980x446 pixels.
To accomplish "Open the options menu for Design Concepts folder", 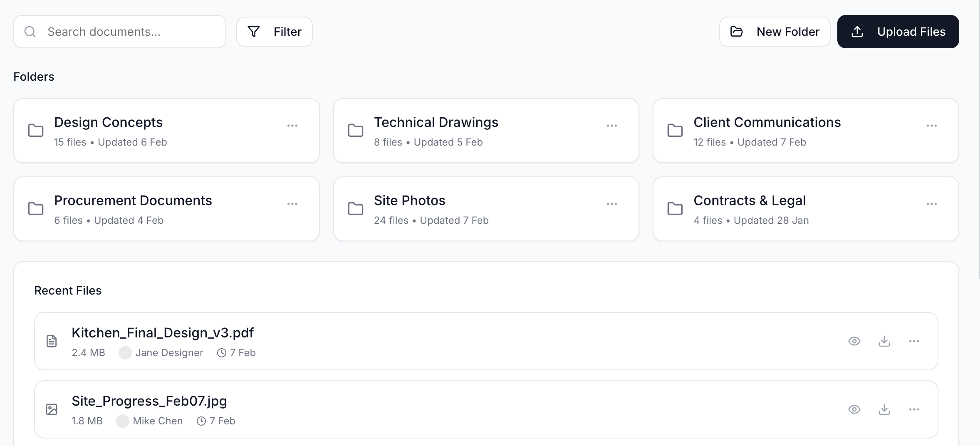I will pos(293,125).
